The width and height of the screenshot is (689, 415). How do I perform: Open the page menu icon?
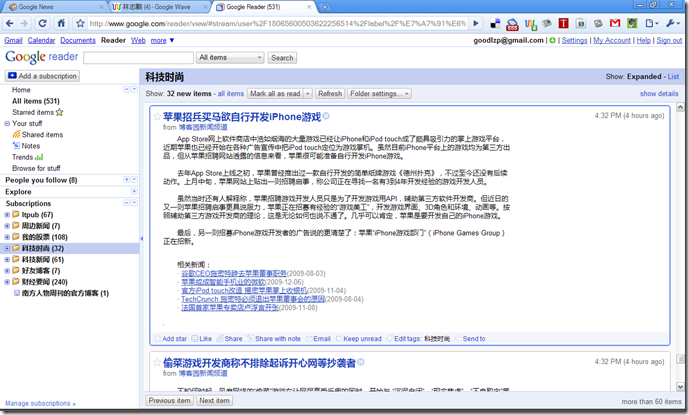pyautogui.click(x=652, y=23)
